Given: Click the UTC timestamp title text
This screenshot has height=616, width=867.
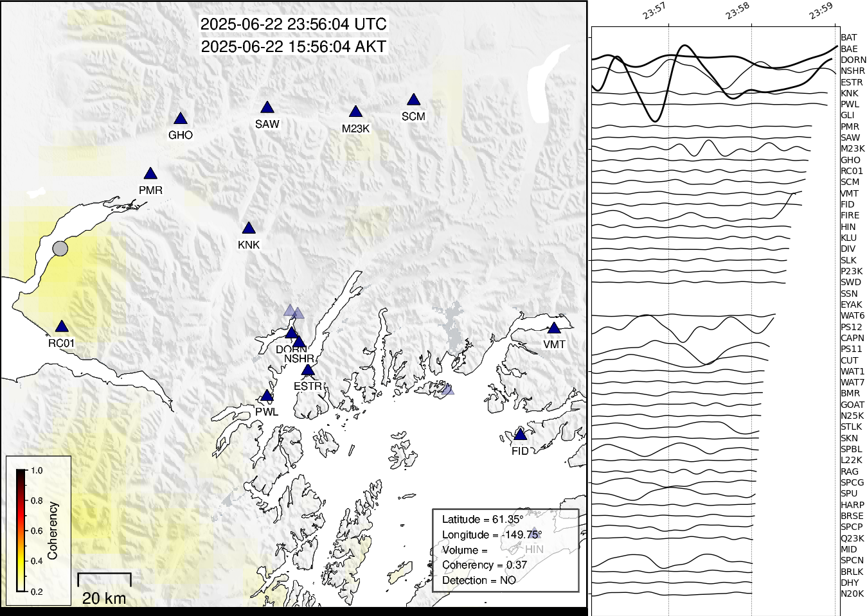Looking at the screenshot, I should coord(294,24).
